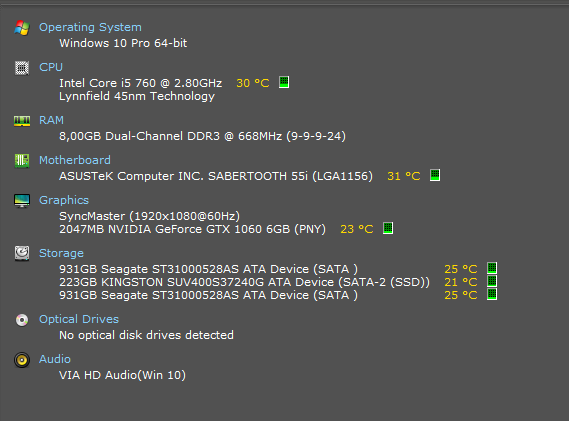Click the RAM memory stick icon

coord(22,121)
